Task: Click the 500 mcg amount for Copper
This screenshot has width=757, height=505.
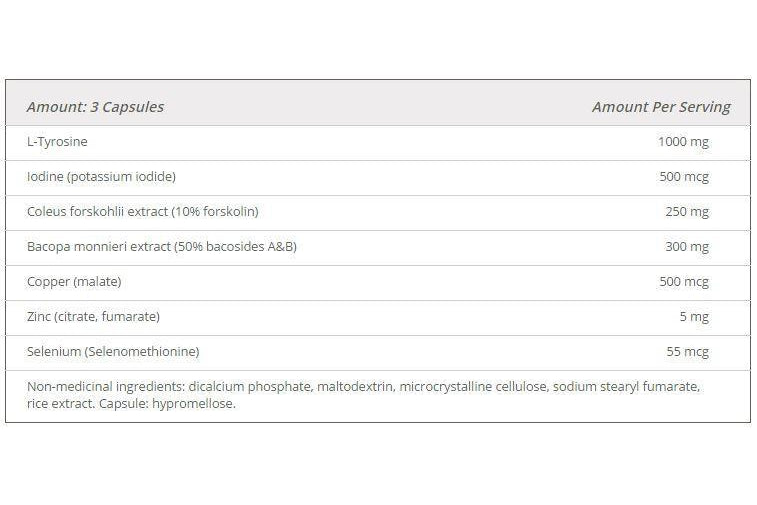Action: coord(683,282)
